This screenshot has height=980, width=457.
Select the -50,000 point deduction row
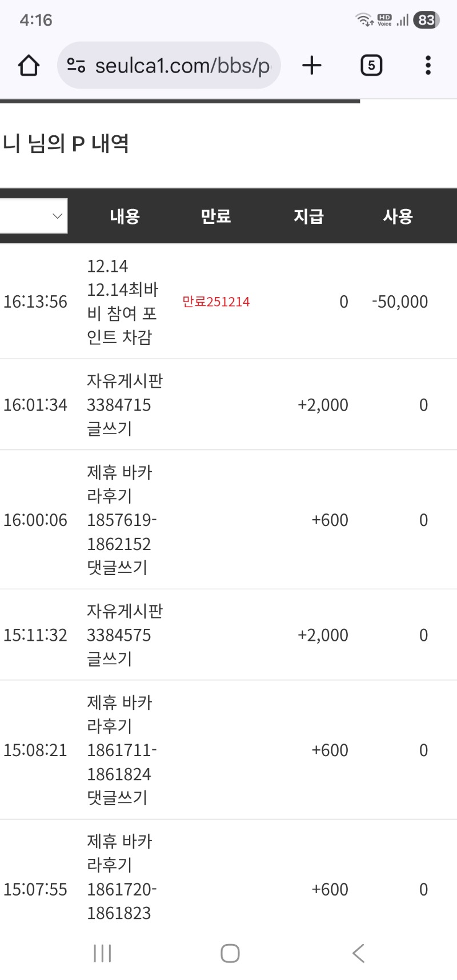pos(400,302)
